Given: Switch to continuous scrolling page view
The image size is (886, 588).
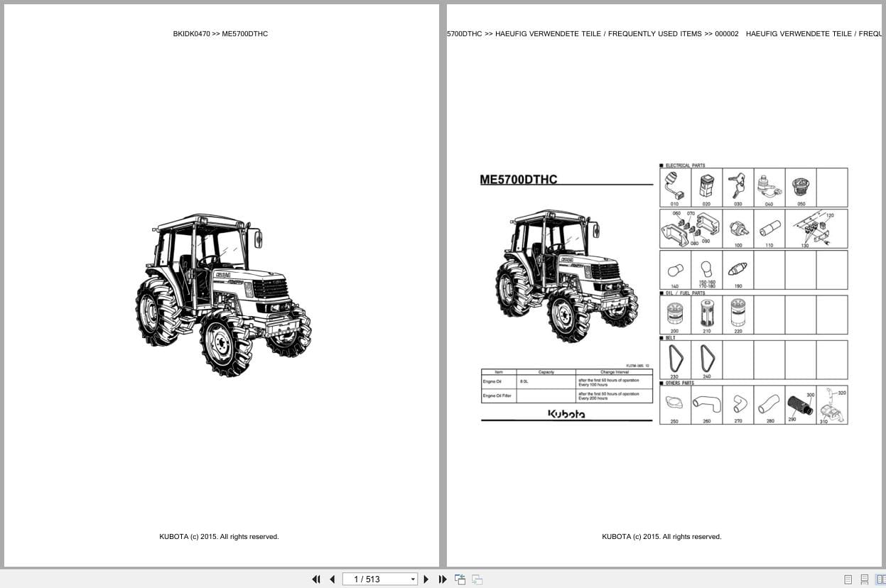Looking at the screenshot, I should point(864,579).
